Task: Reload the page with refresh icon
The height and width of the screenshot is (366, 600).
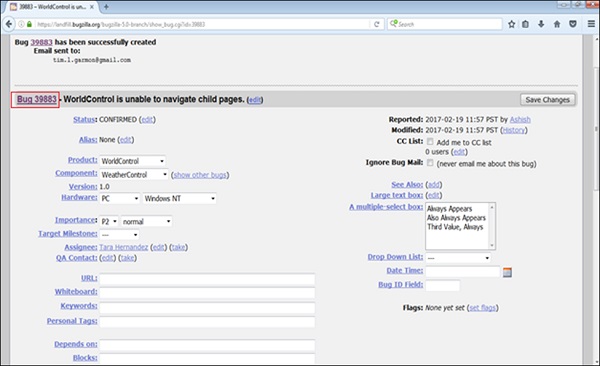Action: click(377, 24)
